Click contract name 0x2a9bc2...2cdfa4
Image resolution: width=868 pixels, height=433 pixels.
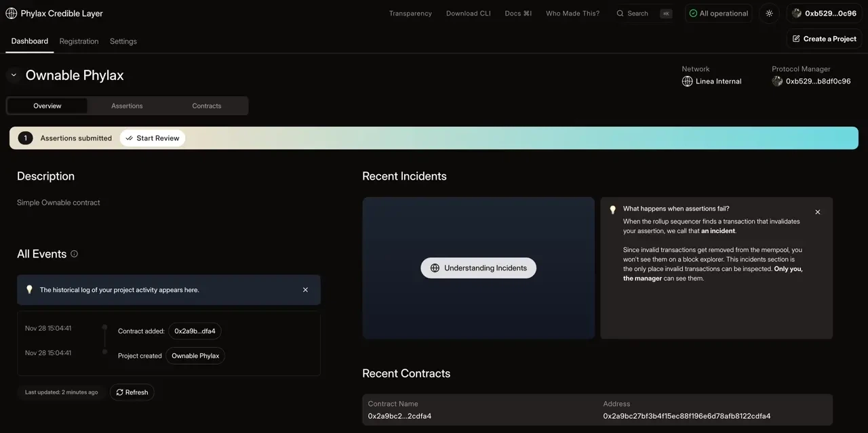(399, 416)
